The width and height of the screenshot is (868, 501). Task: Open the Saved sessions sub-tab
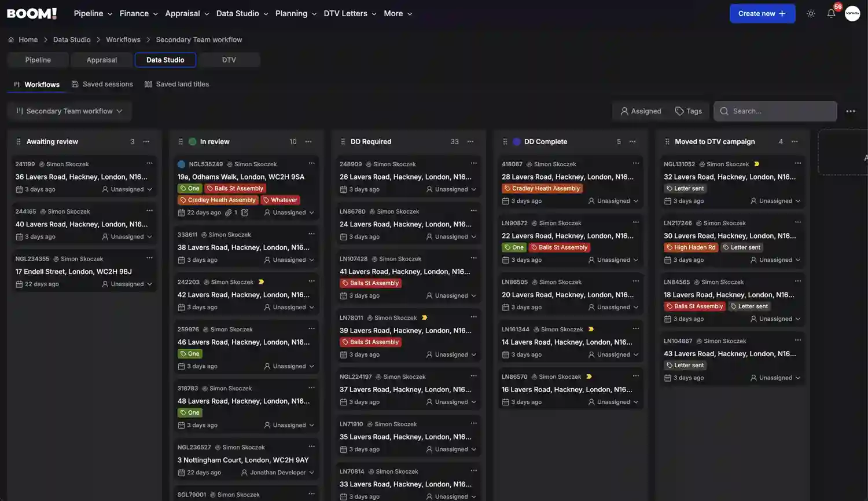coord(102,84)
